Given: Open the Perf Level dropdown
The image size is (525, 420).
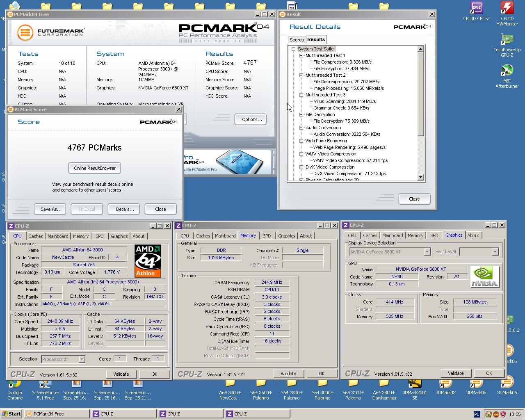Looking at the screenshot, I should [x=495, y=252].
